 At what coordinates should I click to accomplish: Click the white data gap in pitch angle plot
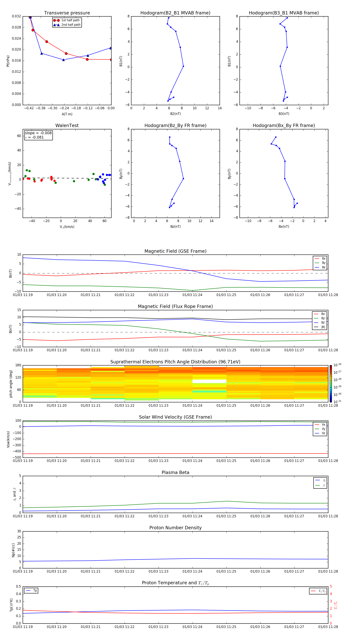coord(209,381)
